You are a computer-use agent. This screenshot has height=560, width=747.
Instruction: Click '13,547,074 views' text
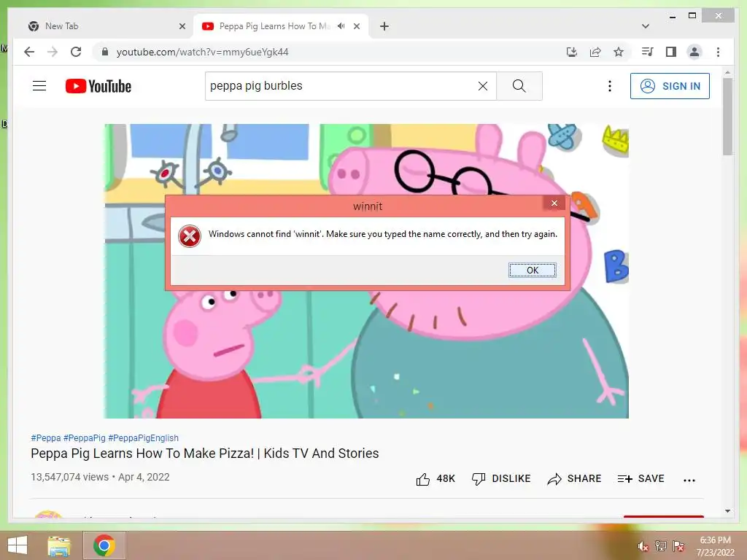[x=69, y=477]
